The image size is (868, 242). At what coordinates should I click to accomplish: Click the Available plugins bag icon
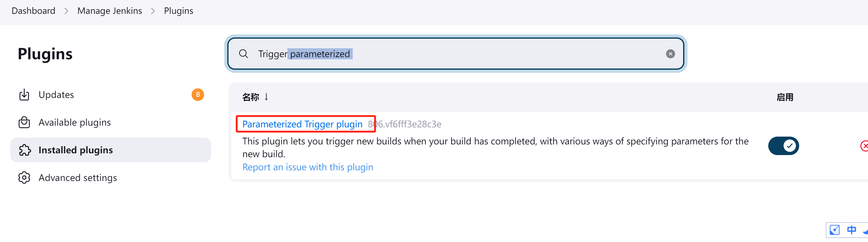coord(24,122)
